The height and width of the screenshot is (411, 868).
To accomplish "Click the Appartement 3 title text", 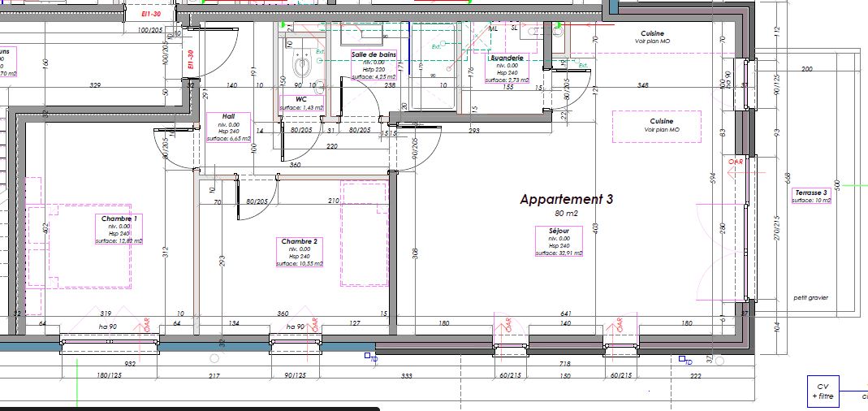I will [x=566, y=199].
